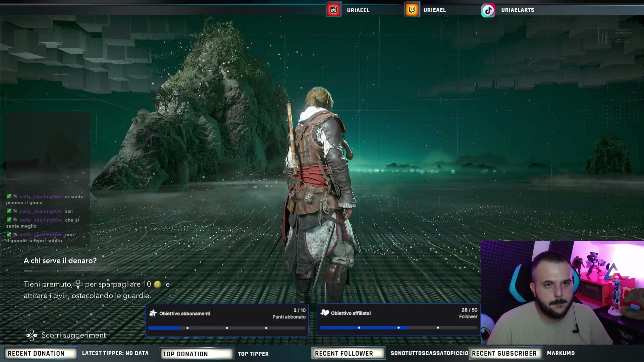Click the SONOTUTTOSCASSATOPICCIO follower name
644x362 pixels.
click(429, 353)
